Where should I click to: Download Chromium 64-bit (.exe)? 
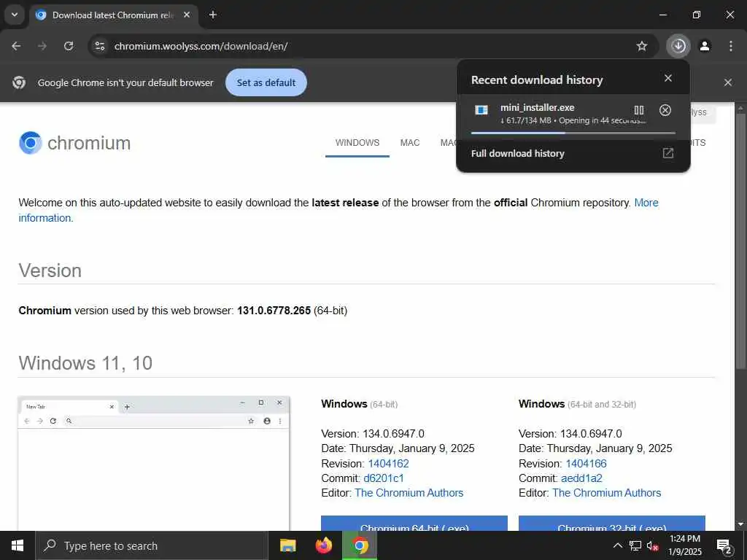click(x=414, y=524)
